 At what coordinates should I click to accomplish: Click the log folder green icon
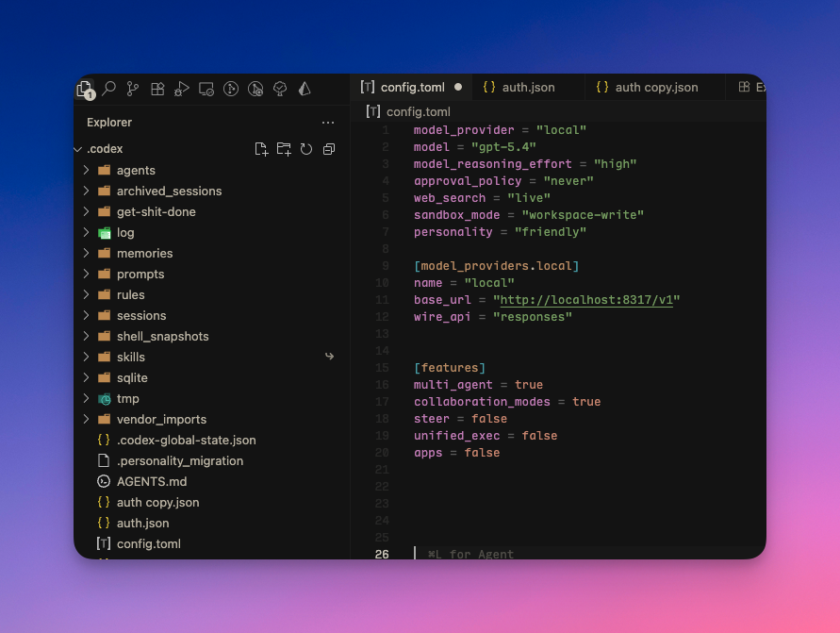pyautogui.click(x=105, y=233)
